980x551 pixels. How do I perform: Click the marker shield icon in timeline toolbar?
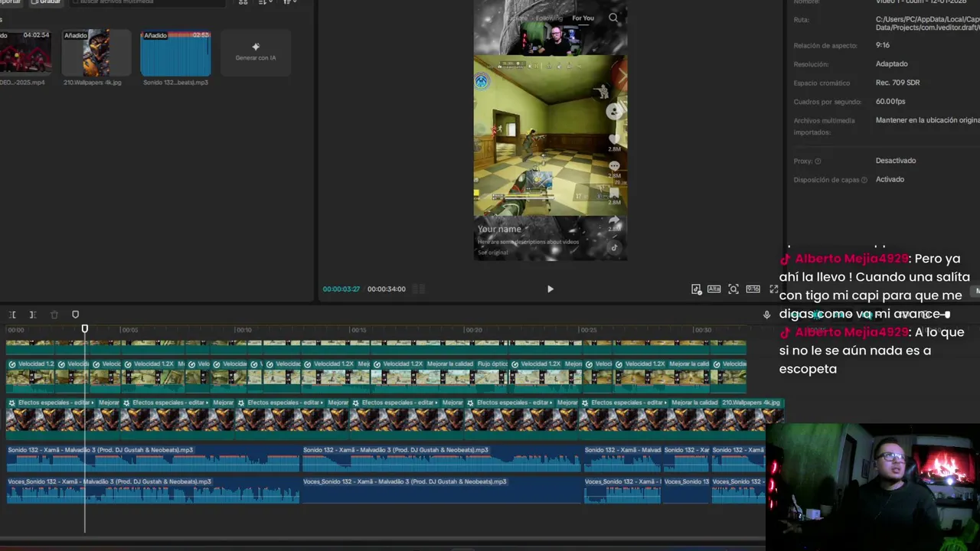[x=75, y=315]
